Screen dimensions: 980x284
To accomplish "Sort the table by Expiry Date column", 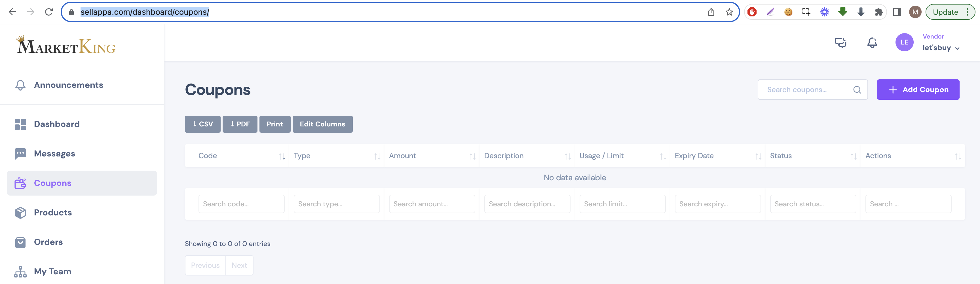I will (717, 156).
